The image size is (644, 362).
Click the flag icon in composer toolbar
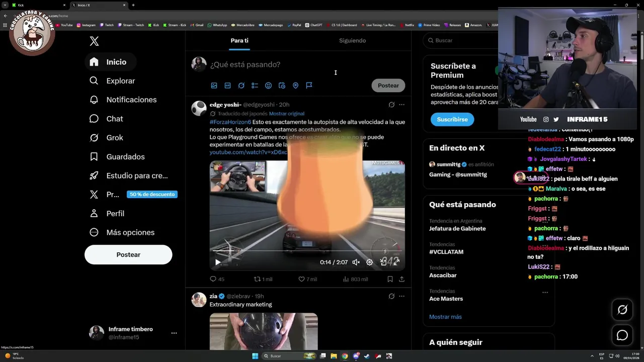(309, 85)
